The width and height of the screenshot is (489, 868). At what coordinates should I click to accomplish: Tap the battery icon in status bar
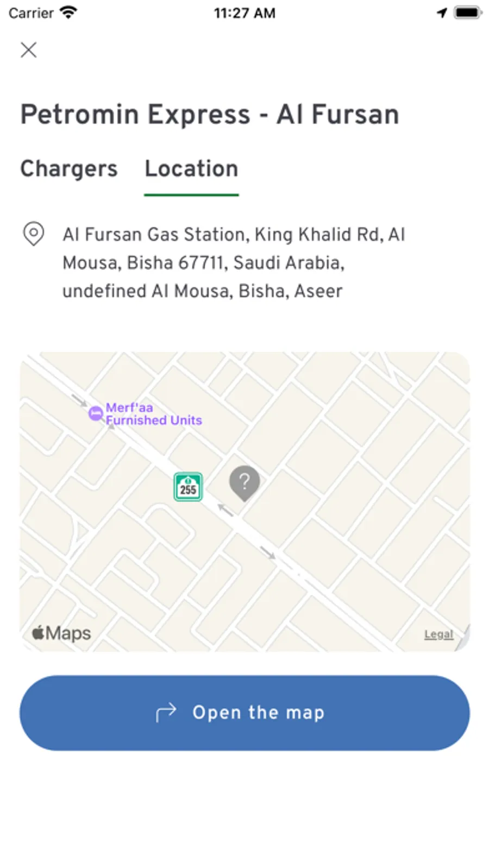click(468, 12)
